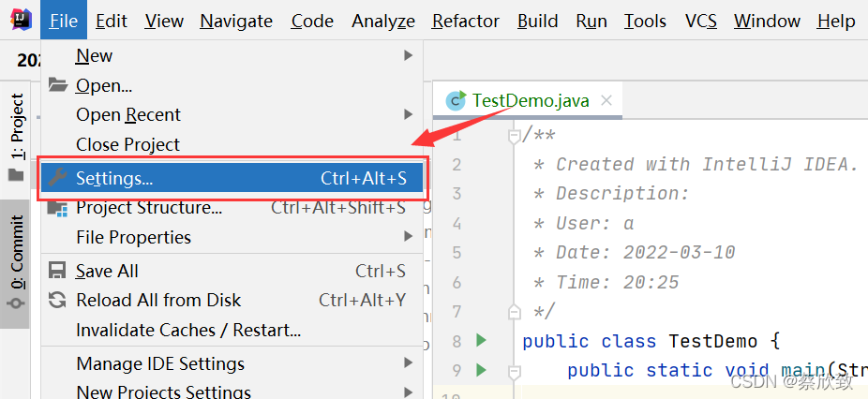
Task: Click the Open folder icon in File menu
Action: click(x=57, y=85)
